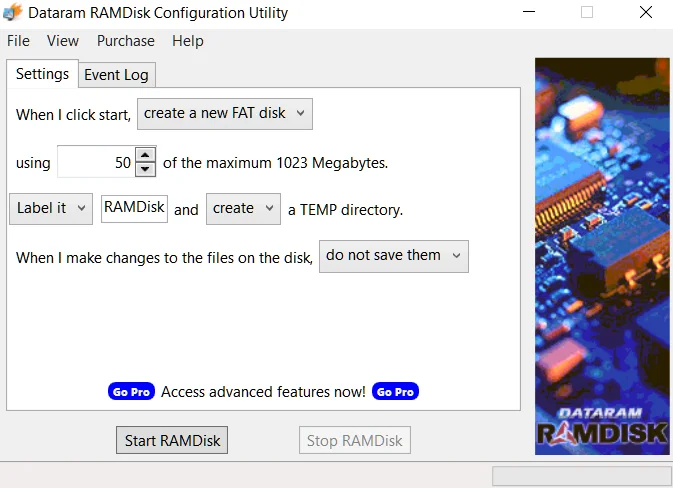Click the RAMDisk label text field

pyautogui.click(x=134, y=209)
